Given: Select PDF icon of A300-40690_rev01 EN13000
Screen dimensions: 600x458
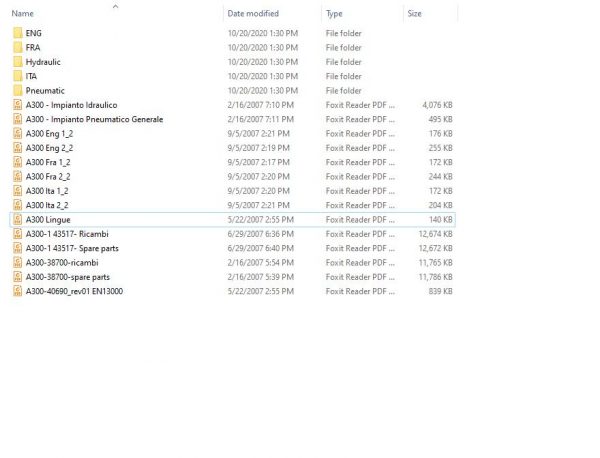Looking at the screenshot, I should (x=18, y=291).
